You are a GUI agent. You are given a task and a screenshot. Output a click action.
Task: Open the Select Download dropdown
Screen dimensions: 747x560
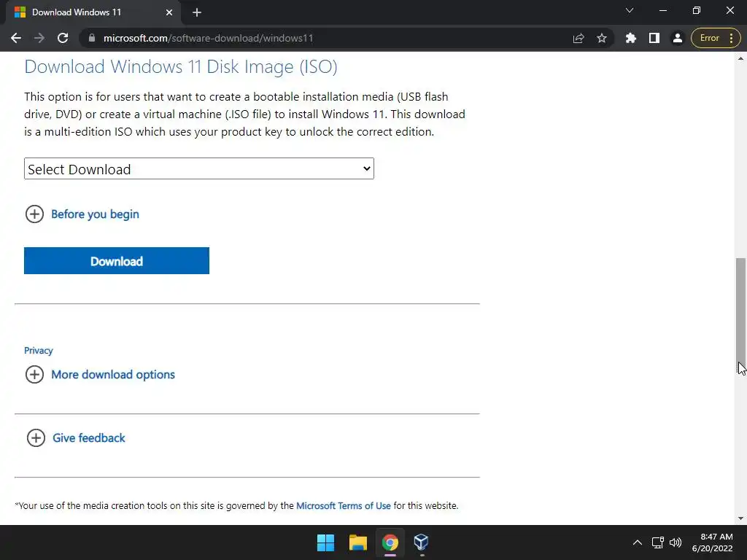(x=198, y=168)
